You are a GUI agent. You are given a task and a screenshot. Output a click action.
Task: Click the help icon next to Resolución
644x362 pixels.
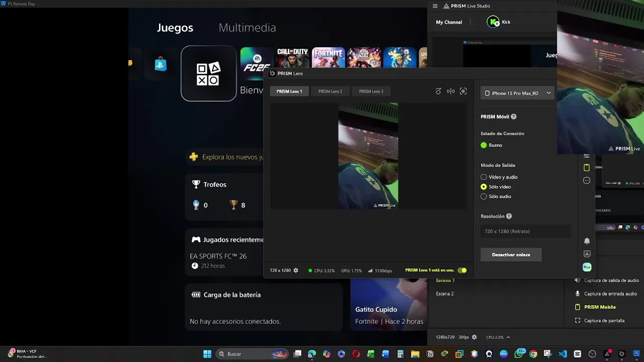point(509,216)
